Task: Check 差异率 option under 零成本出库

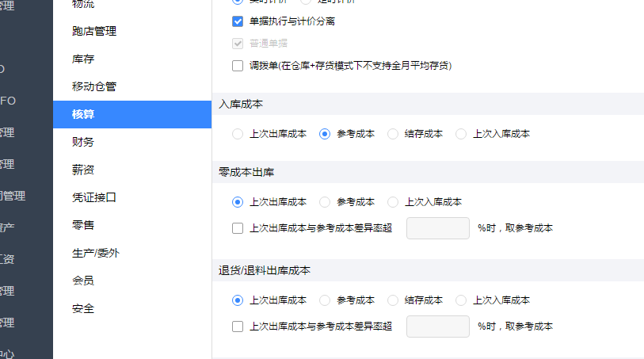Action: pyautogui.click(x=238, y=228)
